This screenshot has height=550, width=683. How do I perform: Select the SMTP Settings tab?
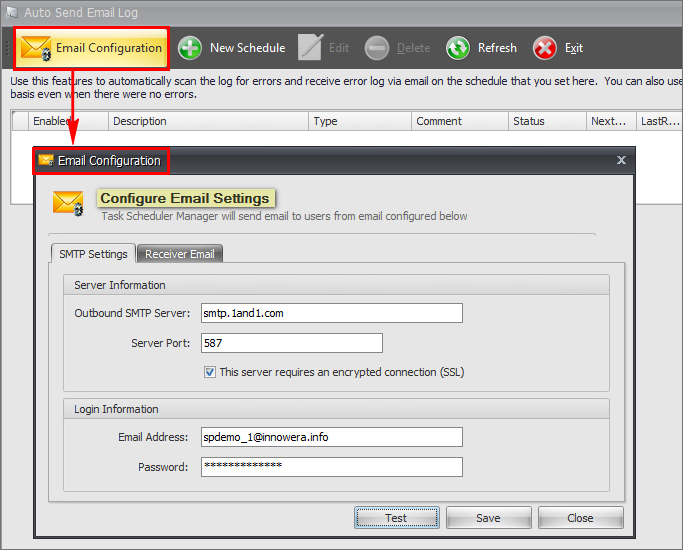[x=93, y=254]
